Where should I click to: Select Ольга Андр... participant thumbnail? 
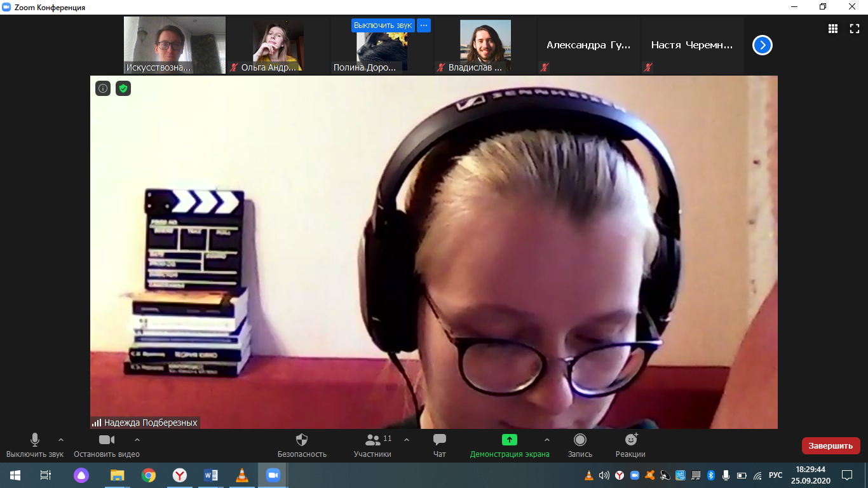[278, 45]
